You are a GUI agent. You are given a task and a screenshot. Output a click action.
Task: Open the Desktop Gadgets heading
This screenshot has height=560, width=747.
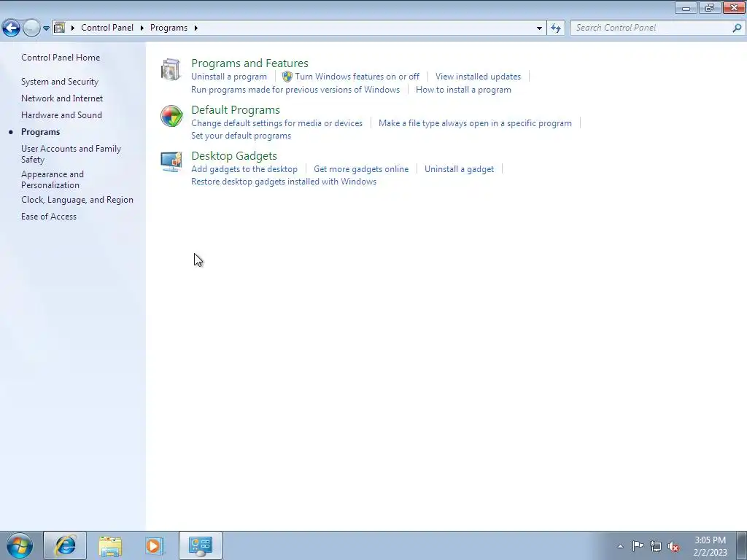pos(234,156)
